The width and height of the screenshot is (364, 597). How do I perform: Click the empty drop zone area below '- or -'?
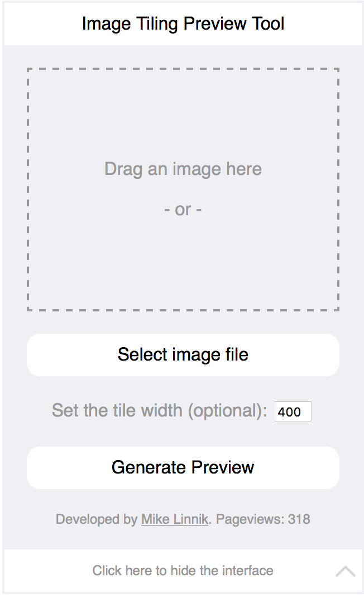183,263
